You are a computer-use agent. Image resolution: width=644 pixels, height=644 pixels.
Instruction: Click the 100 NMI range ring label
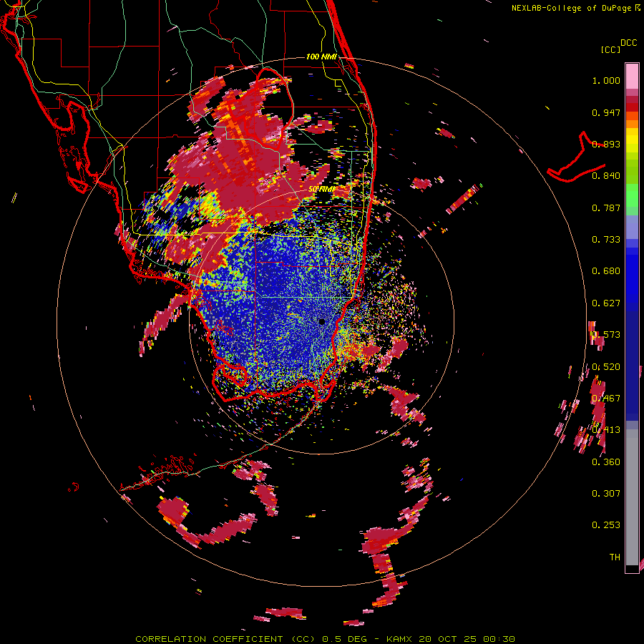click(321, 57)
